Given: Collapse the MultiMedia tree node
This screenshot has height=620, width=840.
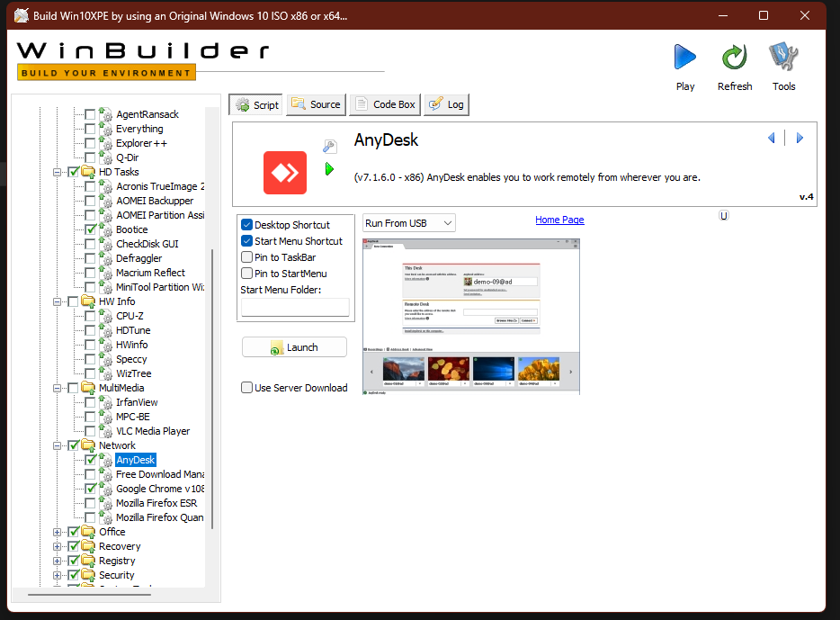Looking at the screenshot, I should pyautogui.click(x=57, y=388).
